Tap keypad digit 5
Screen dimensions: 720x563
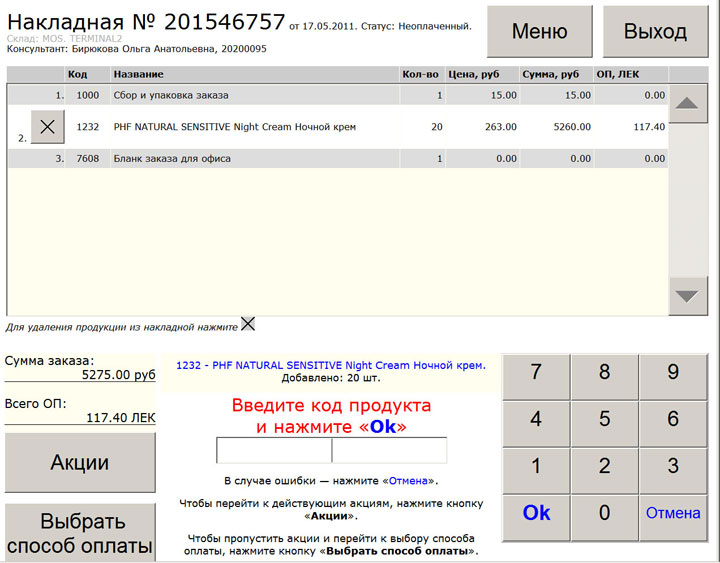pyautogui.click(x=604, y=424)
